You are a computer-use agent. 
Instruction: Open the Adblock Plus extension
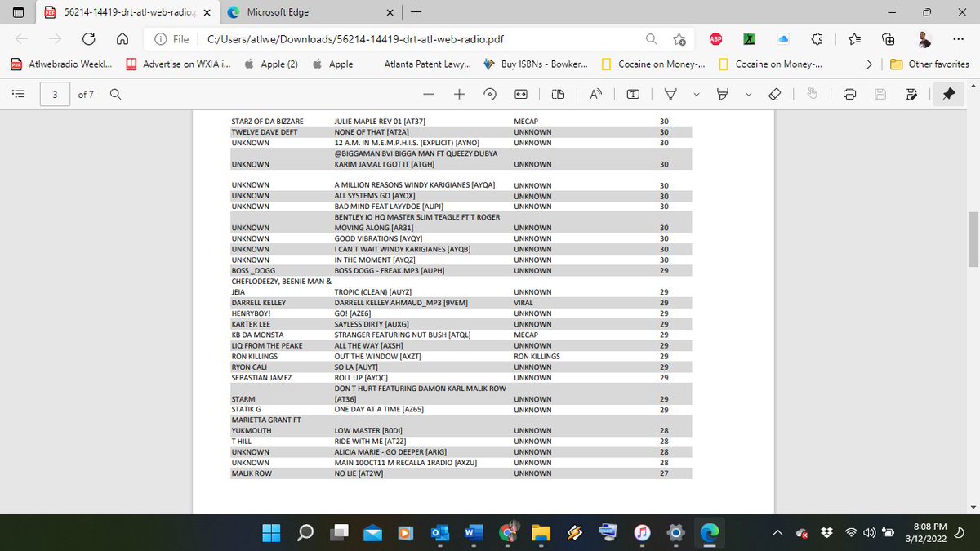(715, 38)
